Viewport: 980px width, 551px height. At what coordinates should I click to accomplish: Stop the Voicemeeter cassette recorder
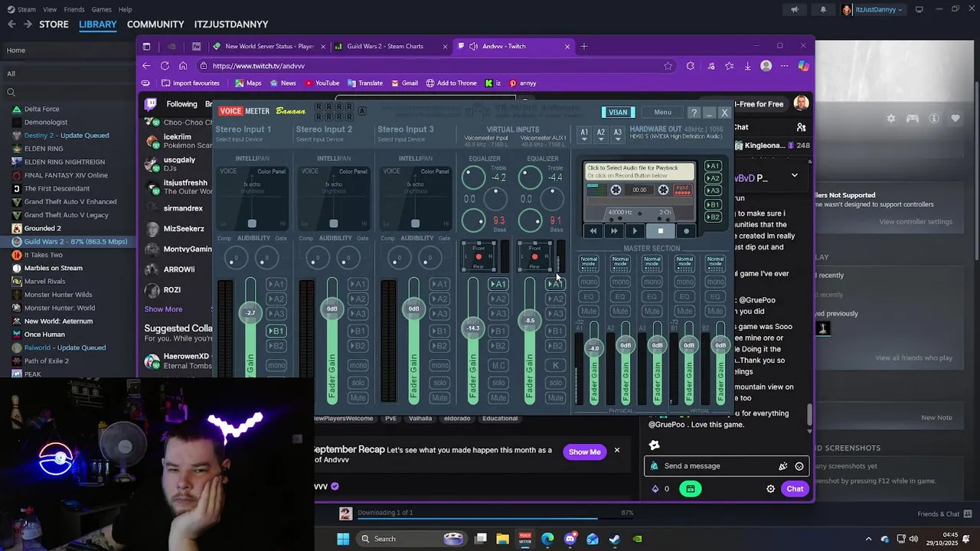coord(660,230)
